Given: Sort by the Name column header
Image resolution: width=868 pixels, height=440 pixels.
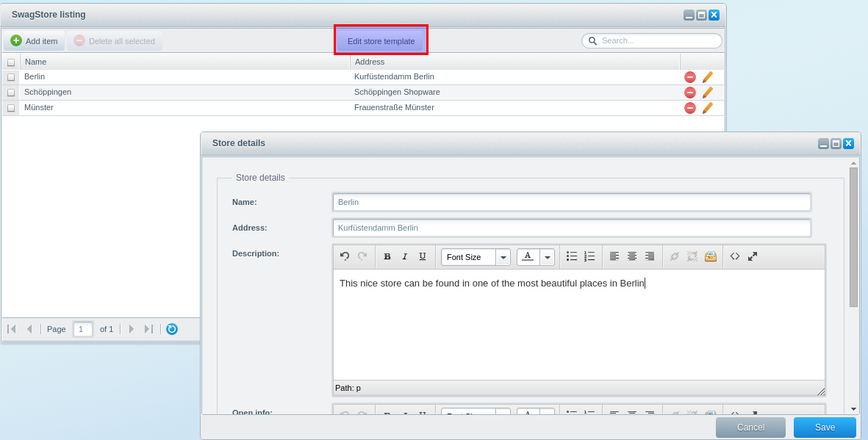Looking at the screenshot, I should pos(184,62).
